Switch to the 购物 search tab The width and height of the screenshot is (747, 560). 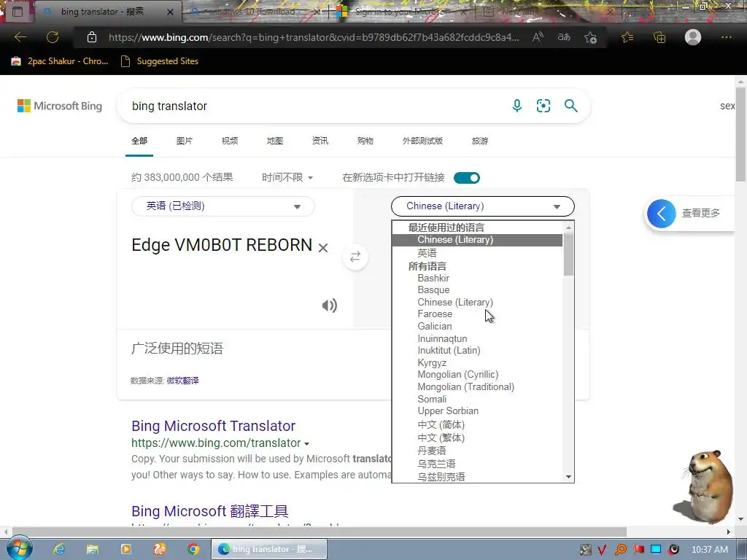click(x=365, y=141)
